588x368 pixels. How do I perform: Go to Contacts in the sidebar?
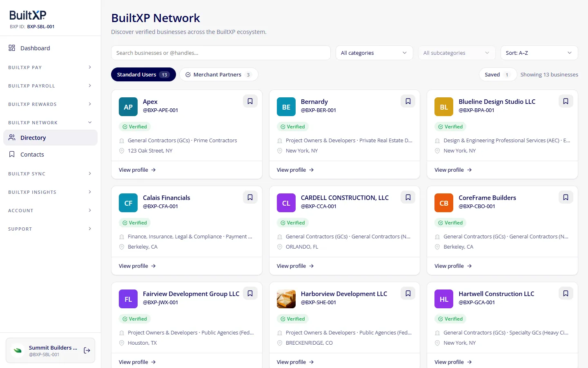(50, 154)
